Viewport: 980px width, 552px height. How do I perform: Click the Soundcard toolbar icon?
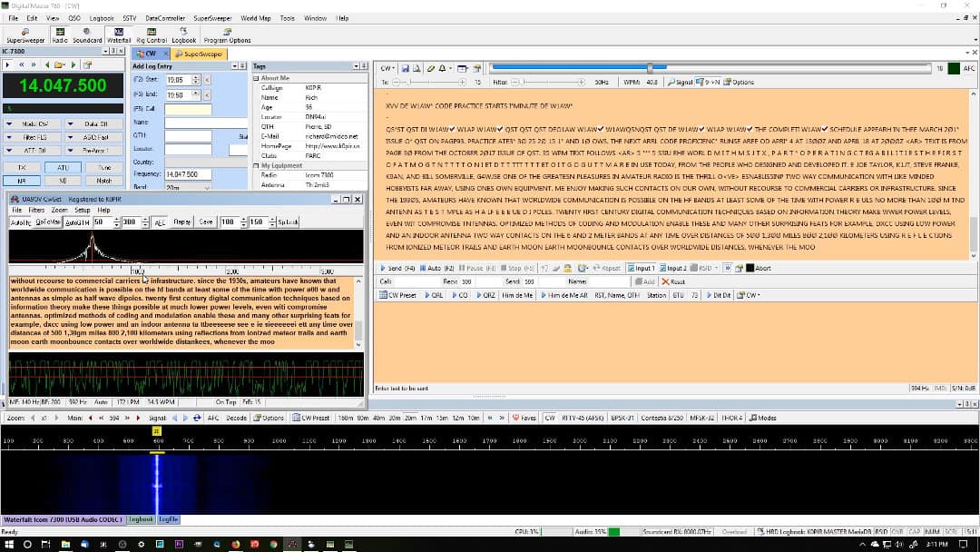pyautogui.click(x=87, y=35)
